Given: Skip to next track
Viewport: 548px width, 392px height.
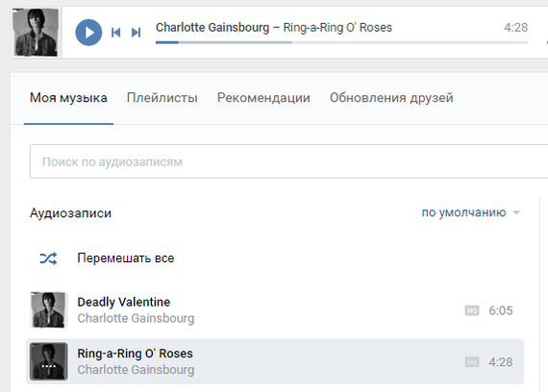Looking at the screenshot, I should pyautogui.click(x=136, y=33).
